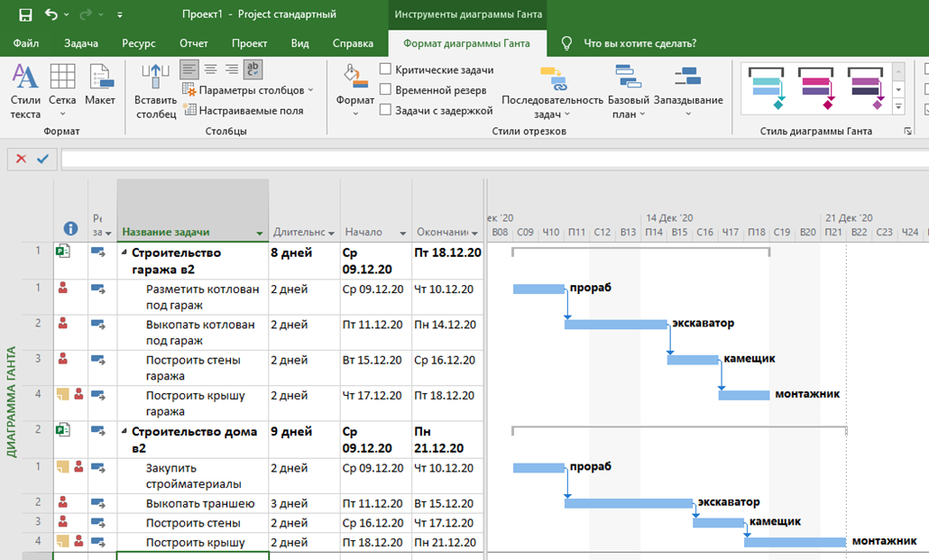Open Начало column filter arrow
Image resolution: width=929 pixels, height=560 pixels.
[x=403, y=233]
